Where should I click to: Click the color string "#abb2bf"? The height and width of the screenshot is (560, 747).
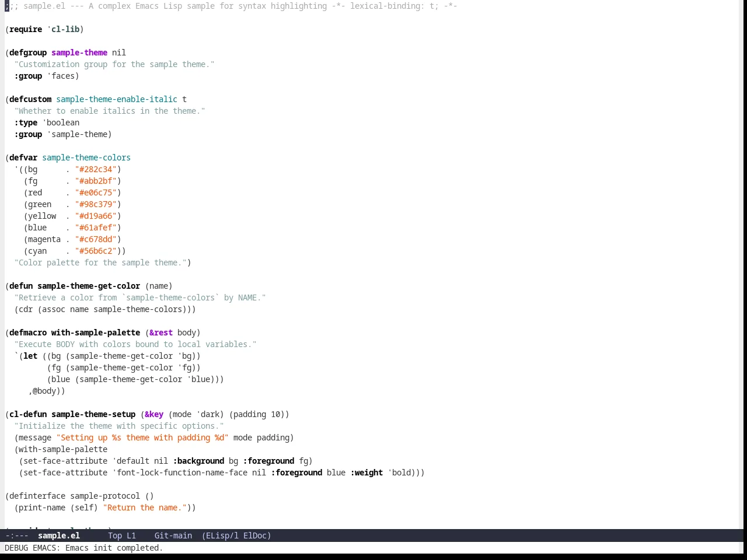pos(96,181)
